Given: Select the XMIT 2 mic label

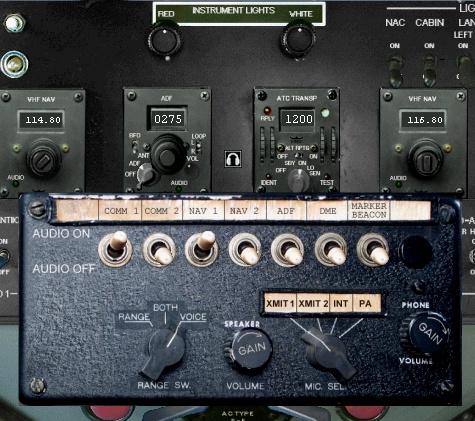Looking at the screenshot, I should [313, 303].
